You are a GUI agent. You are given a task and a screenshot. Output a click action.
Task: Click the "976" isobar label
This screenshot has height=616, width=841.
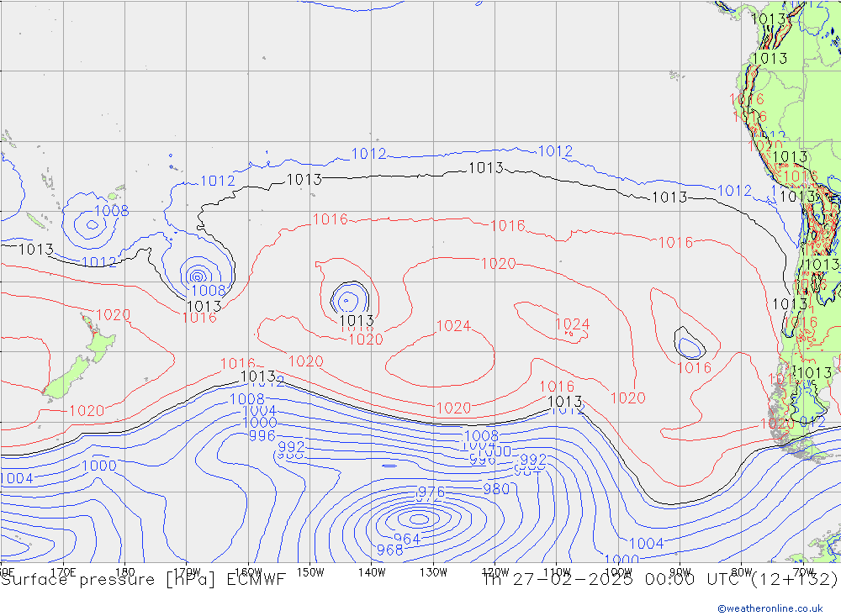tap(431, 492)
